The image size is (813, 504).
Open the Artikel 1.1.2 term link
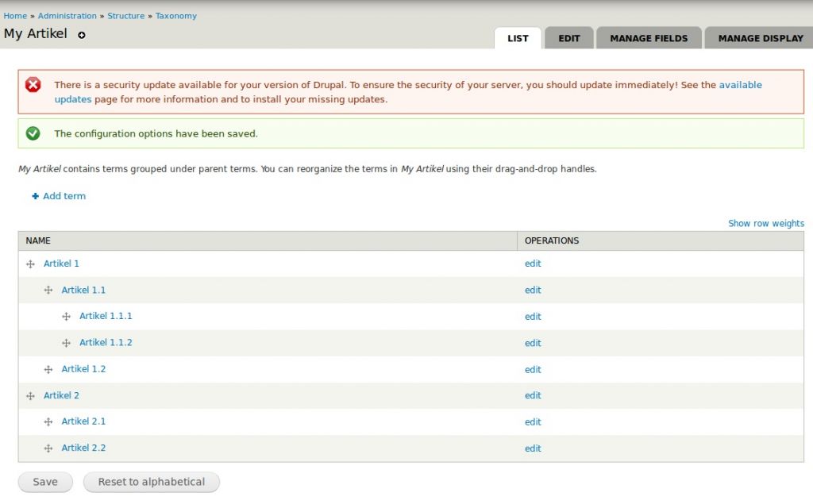click(106, 343)
